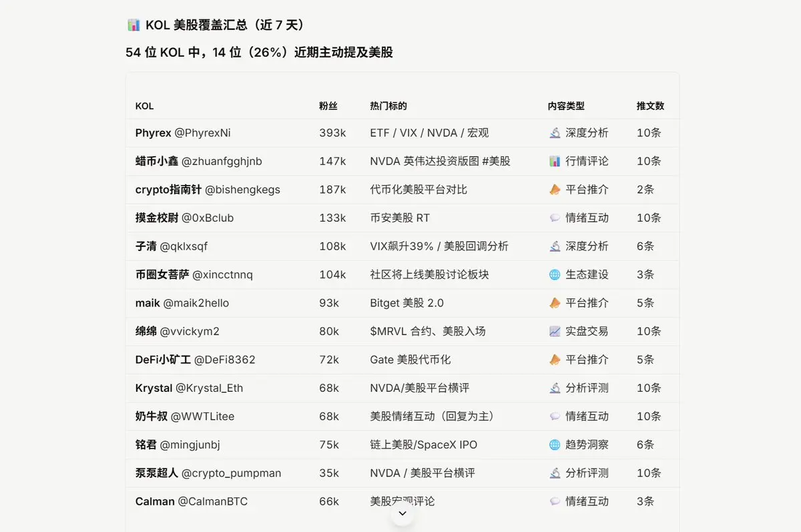The image size is (801, 532).
Task: Click the 推文数 column header
Action: point(651,106)
